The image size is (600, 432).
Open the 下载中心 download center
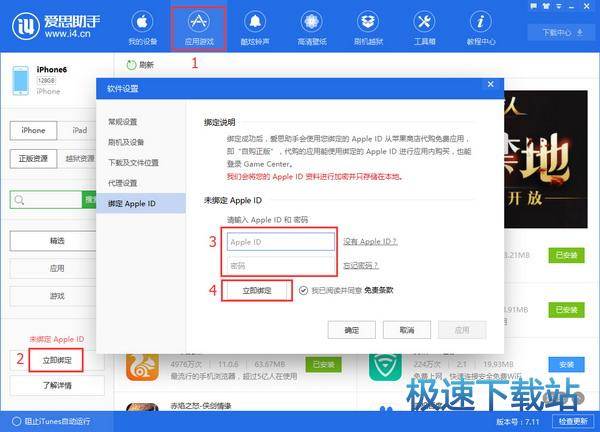pos(562,33)
